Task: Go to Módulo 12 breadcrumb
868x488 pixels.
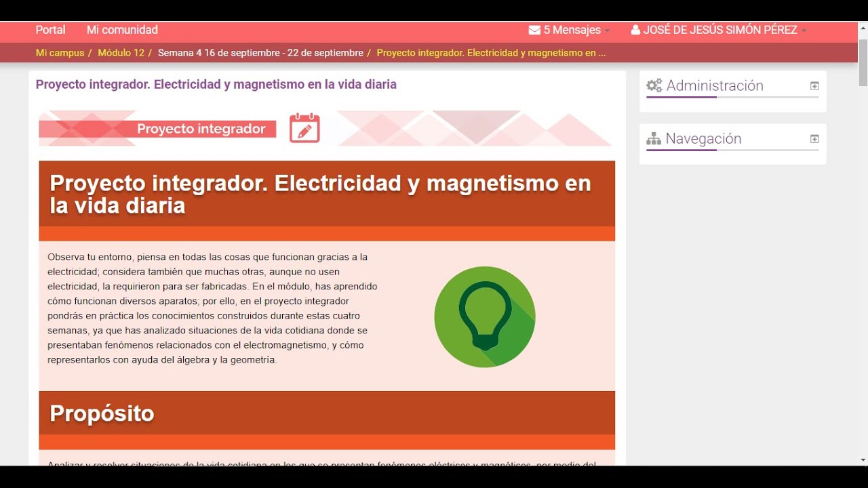Action: pos(121,53)
